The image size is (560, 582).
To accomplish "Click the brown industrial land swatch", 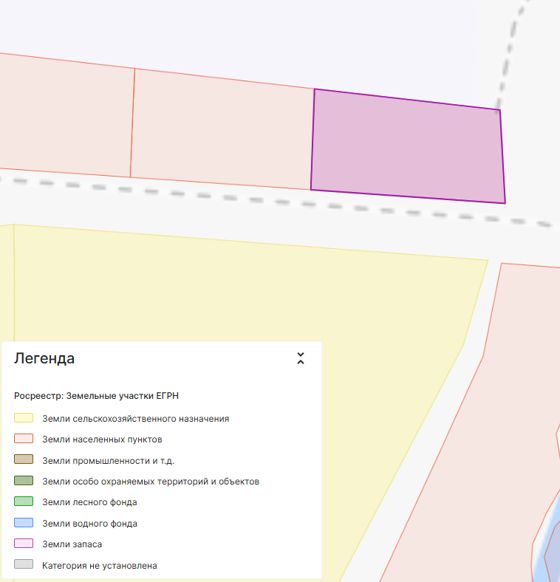I will tap(23, 460).
